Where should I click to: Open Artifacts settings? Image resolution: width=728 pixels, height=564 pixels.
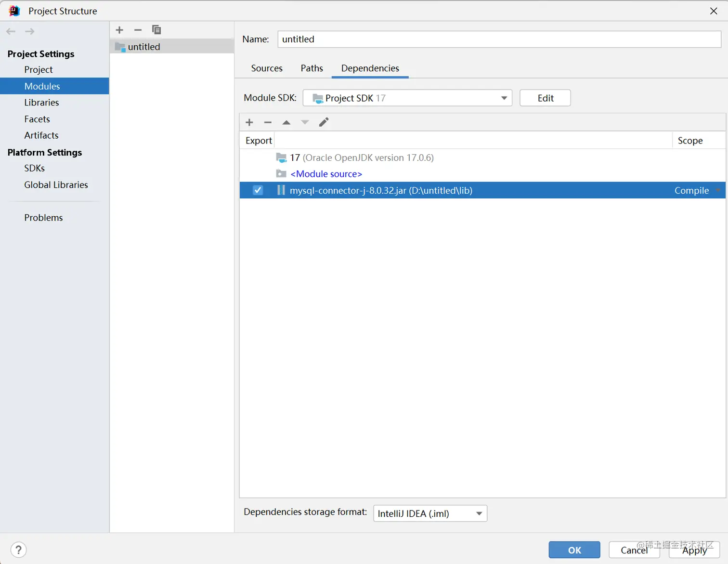point(41,135)
